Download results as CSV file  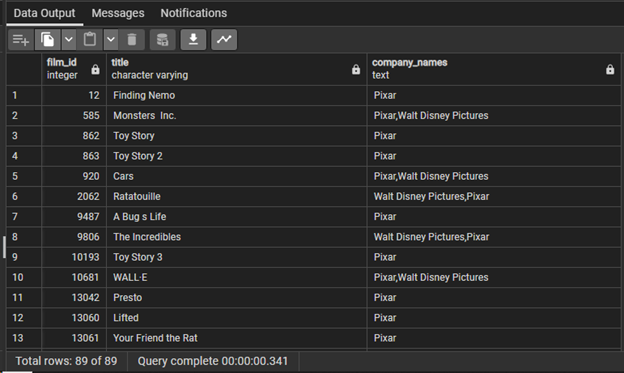(x=193, y=39)
